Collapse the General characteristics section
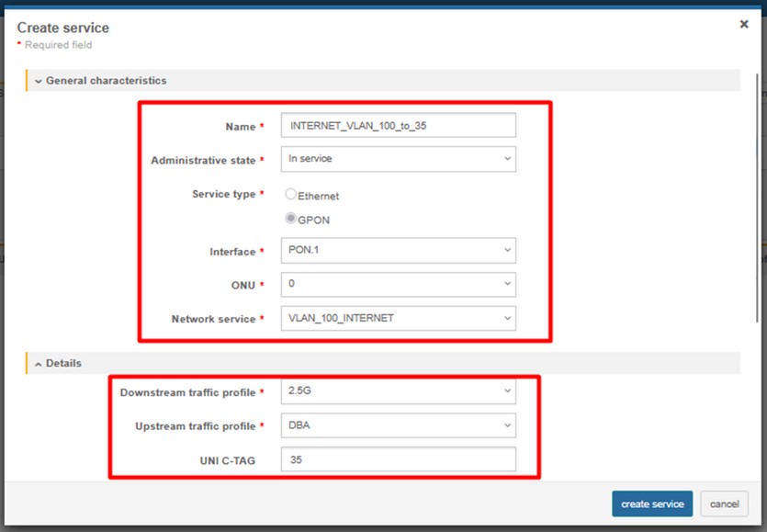The height and width of the screenshot is (532, 767). 38,81
